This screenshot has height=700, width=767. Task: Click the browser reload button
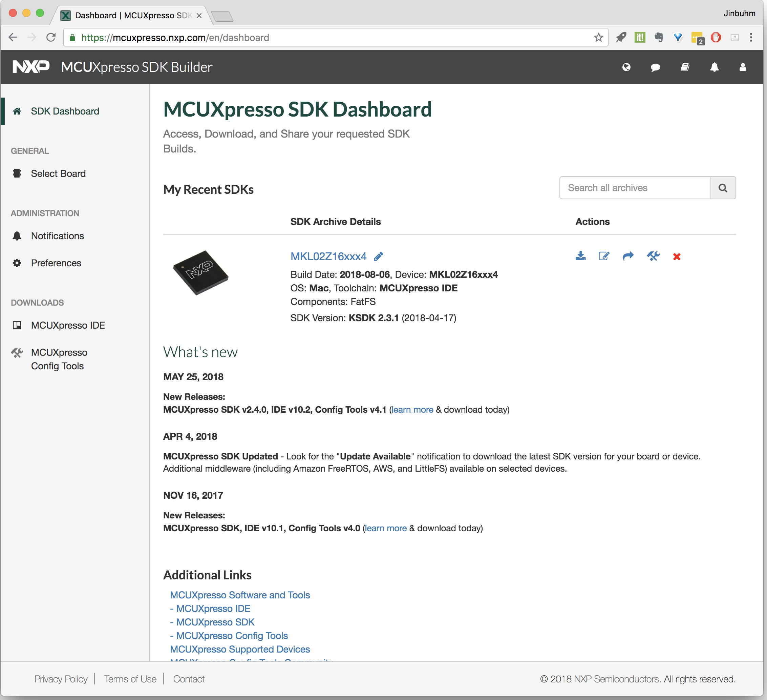coord(51,37)
